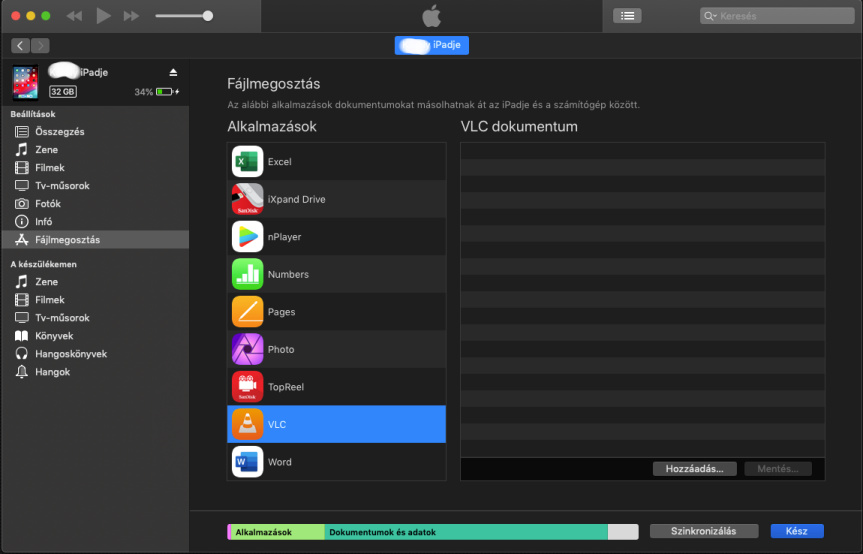Click the Excel row label
The width and height of the screenshot is (863, 554).
pos(280,162)
